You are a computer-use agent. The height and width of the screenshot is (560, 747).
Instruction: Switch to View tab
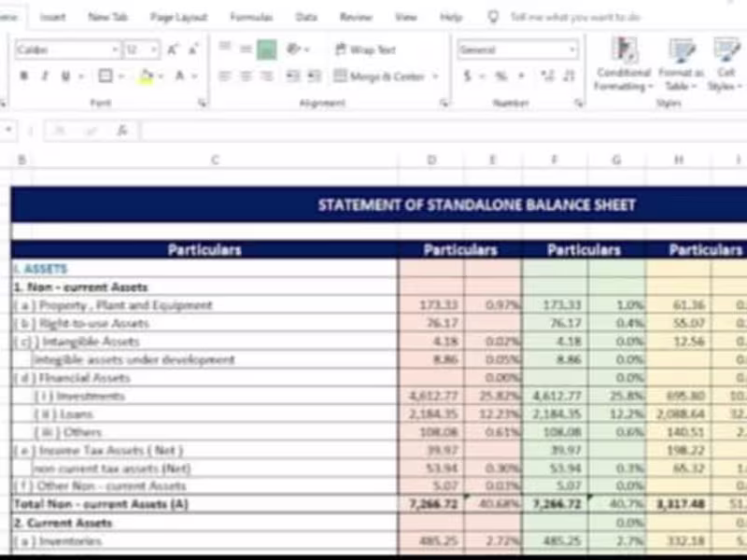[406, 17]
